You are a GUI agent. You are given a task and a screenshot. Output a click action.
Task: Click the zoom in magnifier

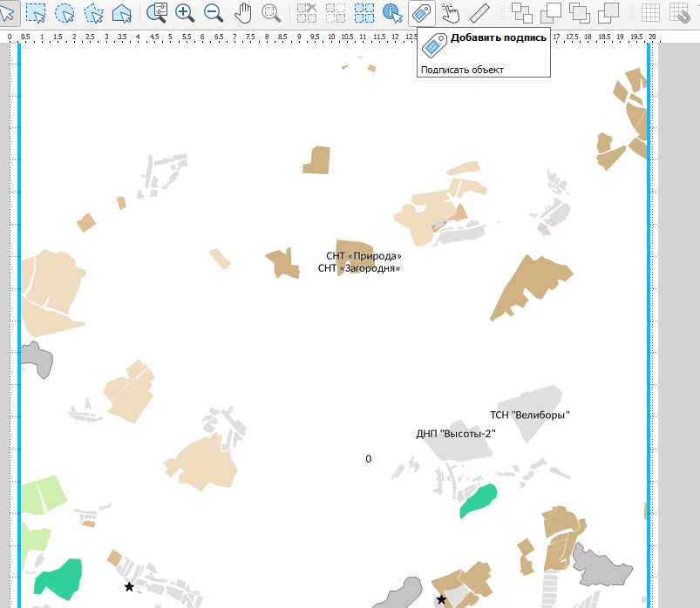click(x=185, y=12)
